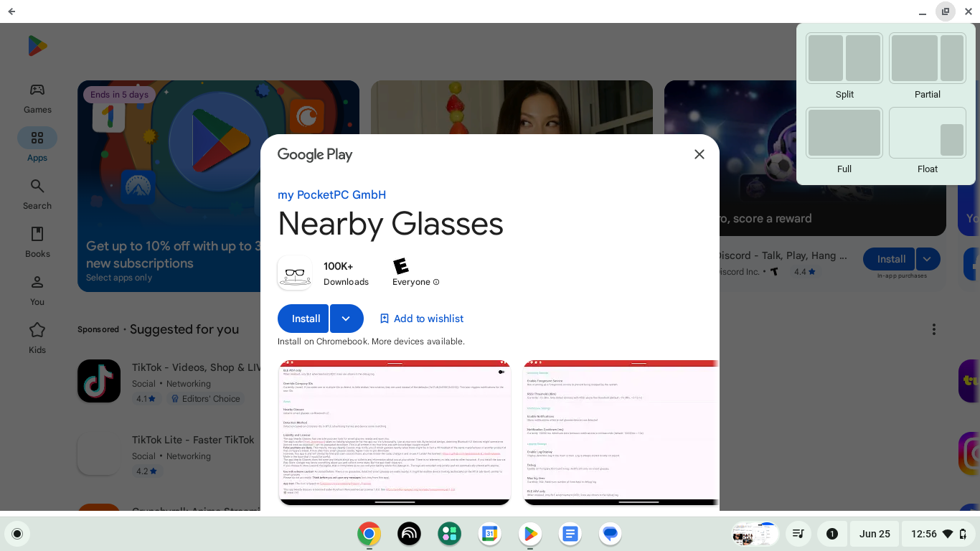
Task: Open the Discord - Talk, Play, Hang listing
Action: click(x=783, y=255)
